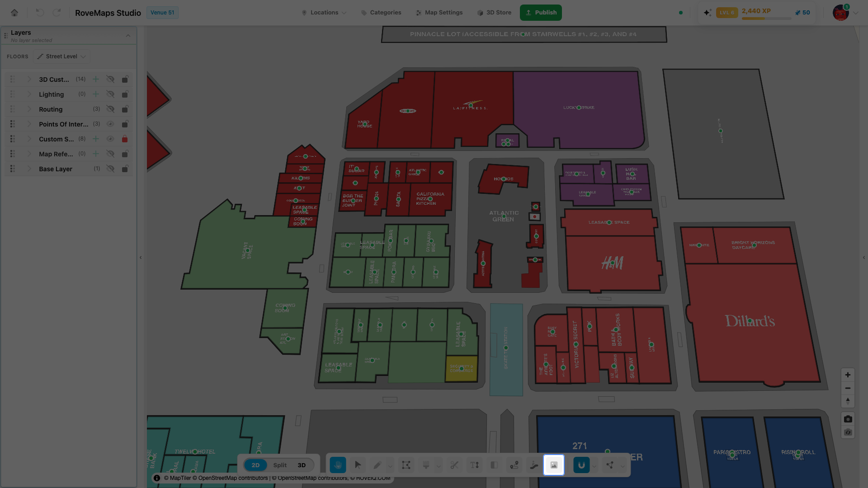
Task: Toggle visibility of Points Of Interest layer
Action: [110, 124]
